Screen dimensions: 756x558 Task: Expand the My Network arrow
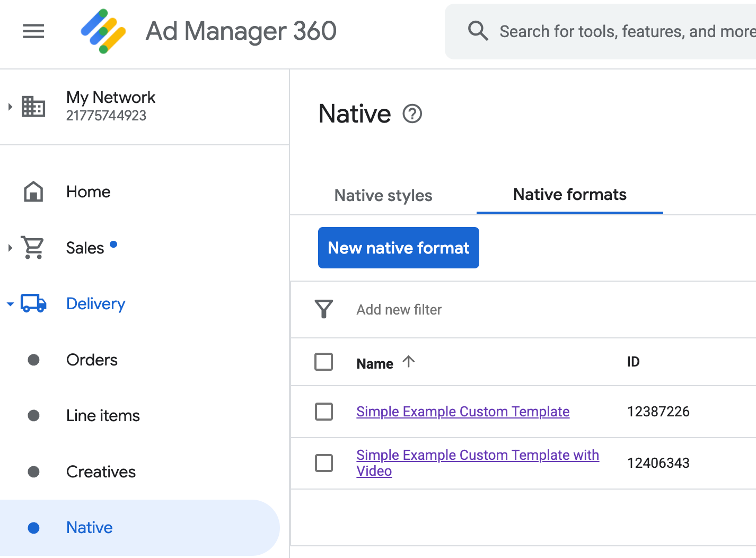[x=10, y=107]
